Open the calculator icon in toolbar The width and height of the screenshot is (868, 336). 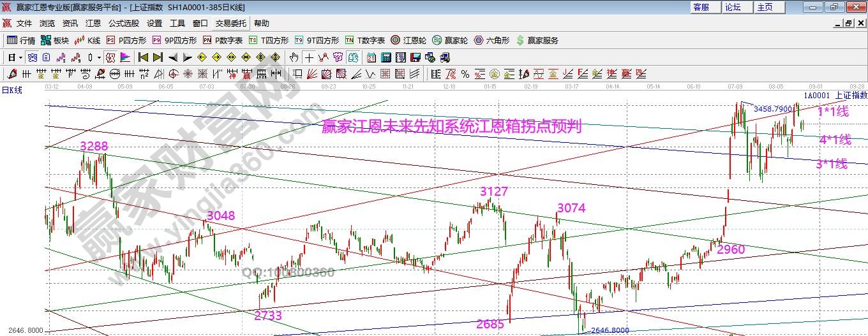click(x=385, y=57)
